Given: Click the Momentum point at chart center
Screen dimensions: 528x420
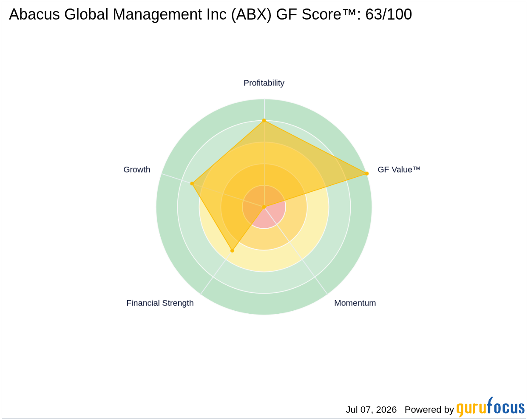Looking at the screenshot, I should coord(264,207).
